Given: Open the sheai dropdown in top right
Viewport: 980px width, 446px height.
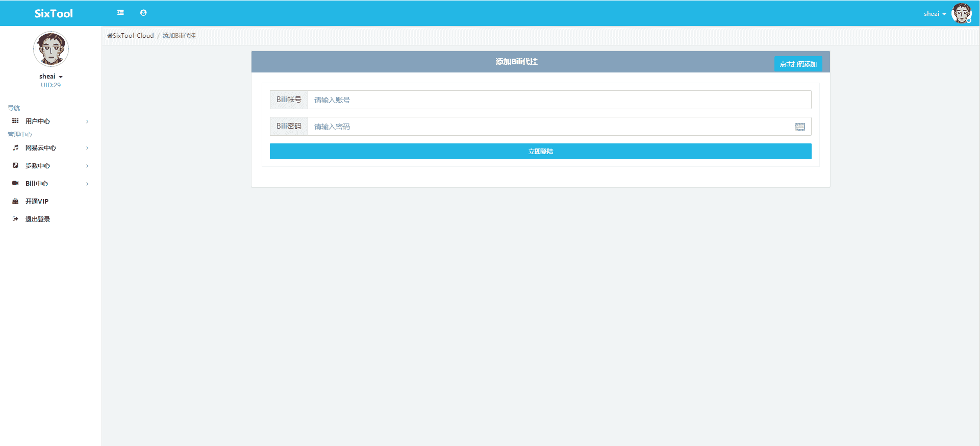Looking at the screenshot, I should click(x=934, y=14).
